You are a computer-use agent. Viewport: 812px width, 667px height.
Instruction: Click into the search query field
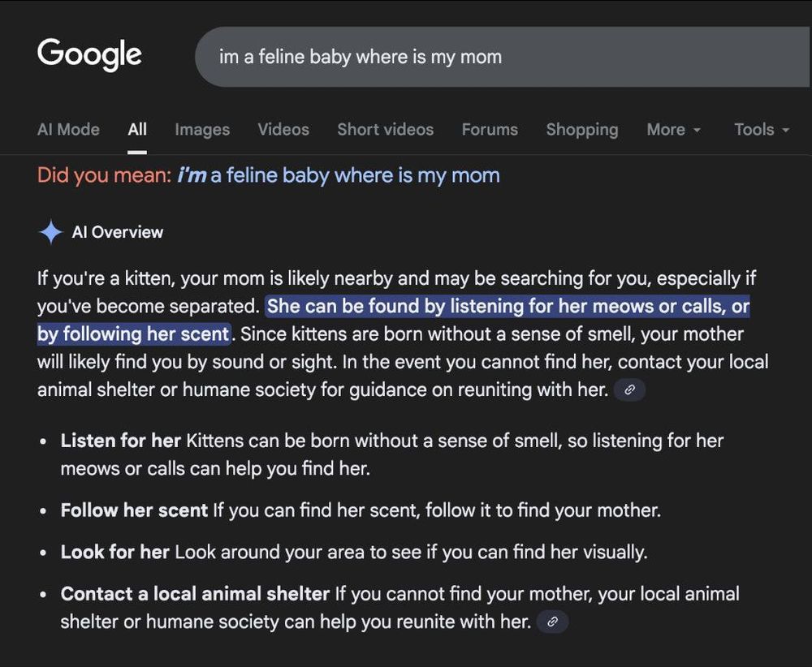point(487,57)
